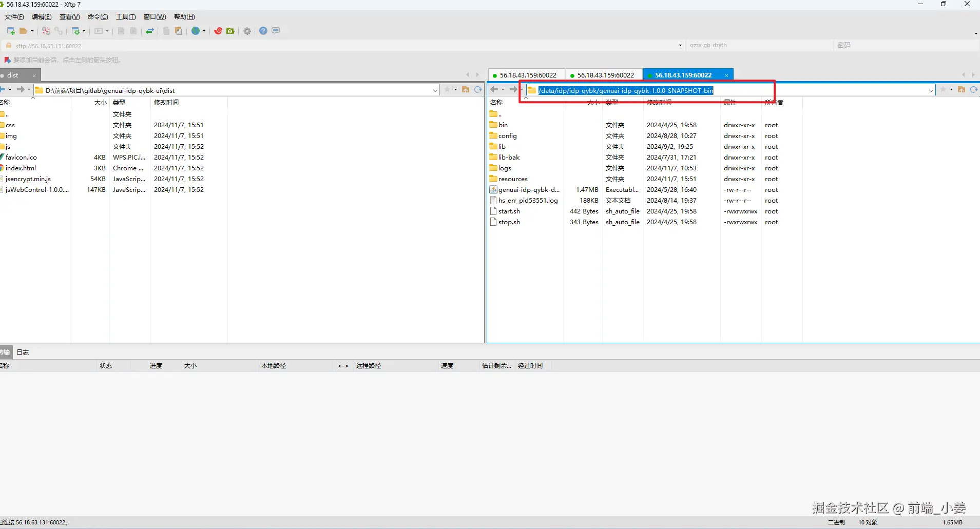Viewport: 980px width, 529px height.
Task: Go to local home folder icon
Action: click(466, 90)
